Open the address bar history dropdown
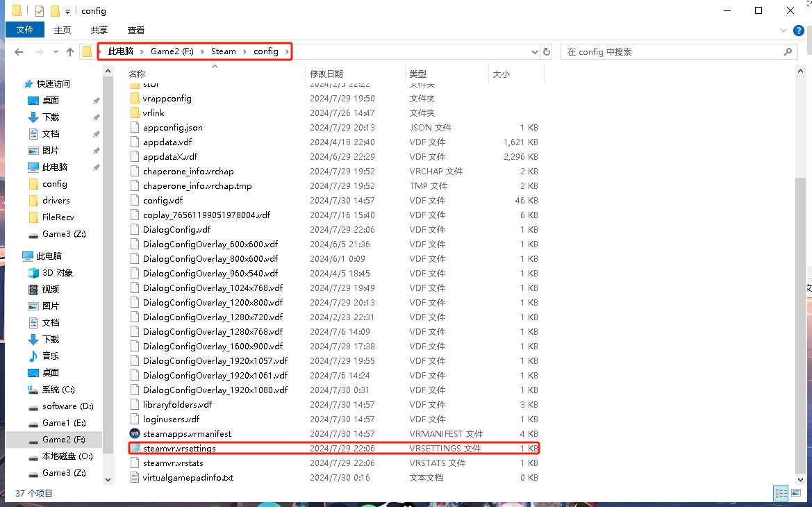Image resolution: width=812 pixels, height=507 pixels. [x=534, y=52]
